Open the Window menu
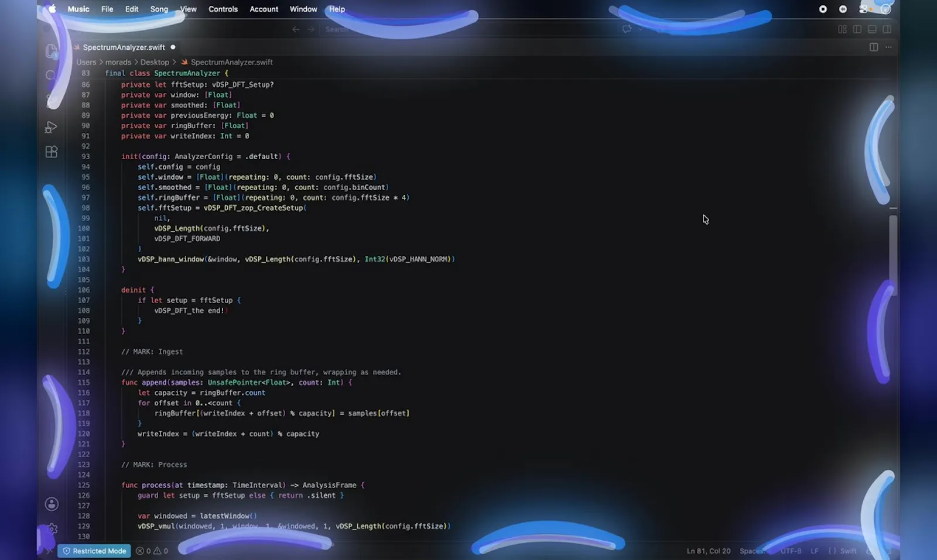 pos(303,9)
